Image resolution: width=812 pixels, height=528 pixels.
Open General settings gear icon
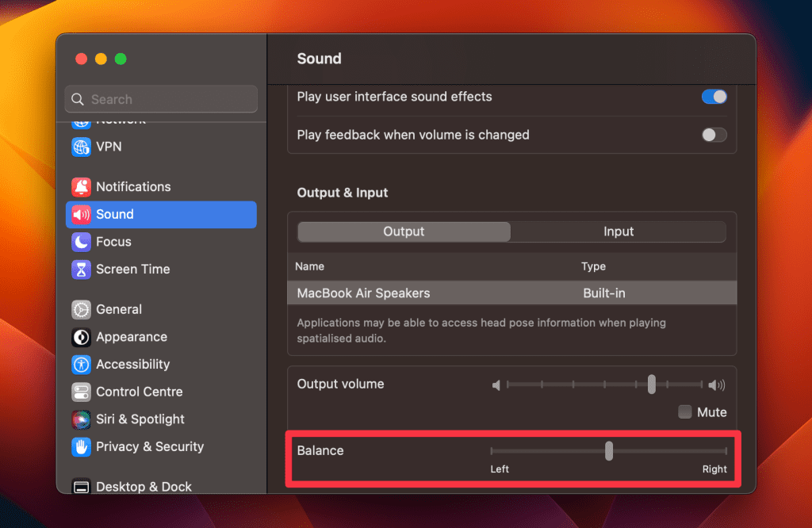click(x=81, y=310)
